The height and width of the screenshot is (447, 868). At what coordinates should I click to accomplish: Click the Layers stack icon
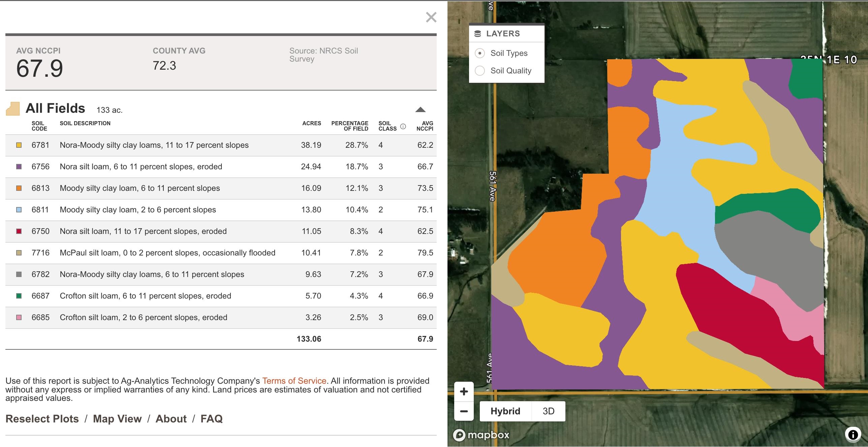tap(478, 34)
